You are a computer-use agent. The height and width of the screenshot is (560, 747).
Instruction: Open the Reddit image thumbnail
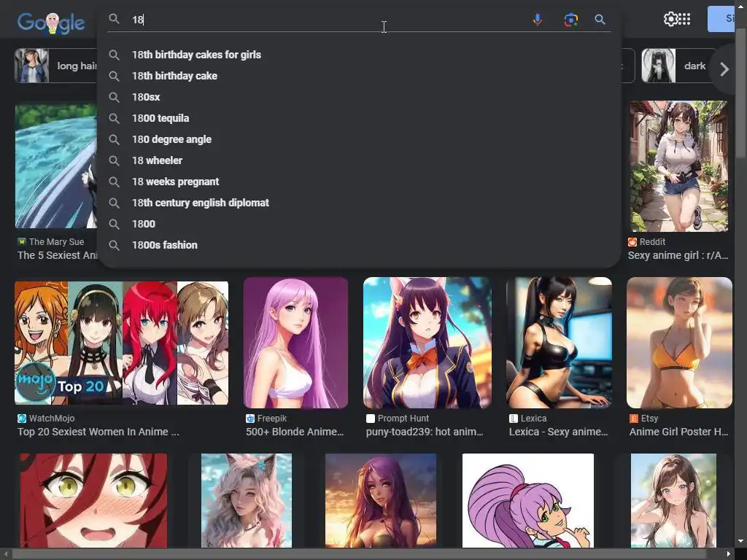click(x=679, y=166)
